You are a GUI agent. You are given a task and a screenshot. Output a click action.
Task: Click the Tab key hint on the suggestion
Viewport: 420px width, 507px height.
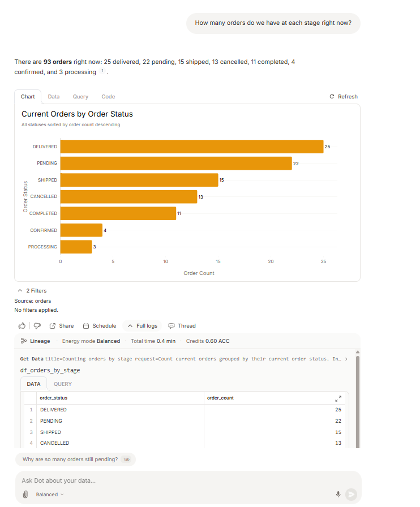pos(126,459)
